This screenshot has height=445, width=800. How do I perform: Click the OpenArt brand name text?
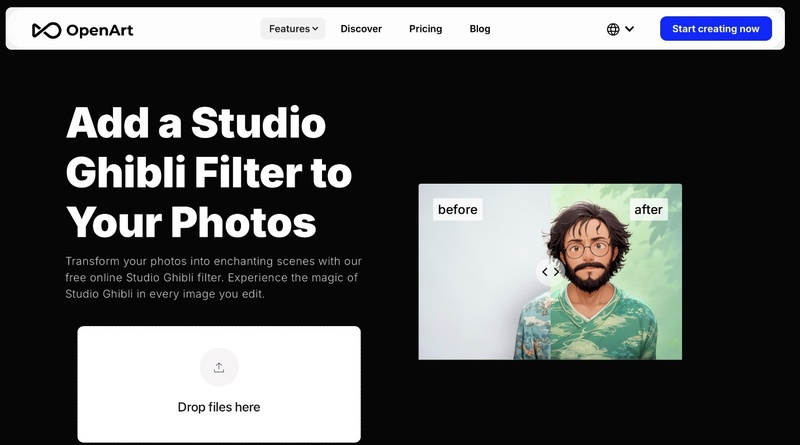[x=99, y=30]
